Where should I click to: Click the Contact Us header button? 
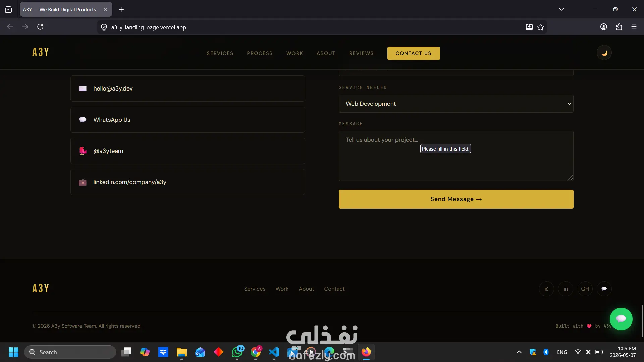(414, 53)
